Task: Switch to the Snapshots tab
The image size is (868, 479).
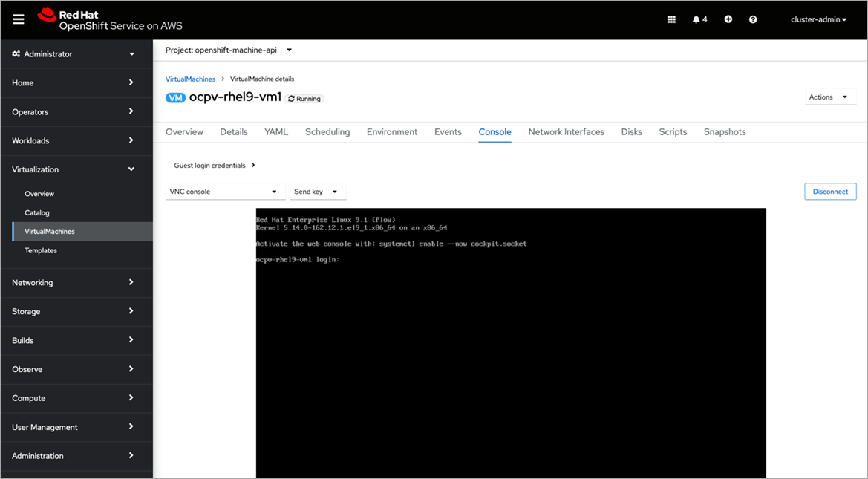Action: (x=725, y=131)
